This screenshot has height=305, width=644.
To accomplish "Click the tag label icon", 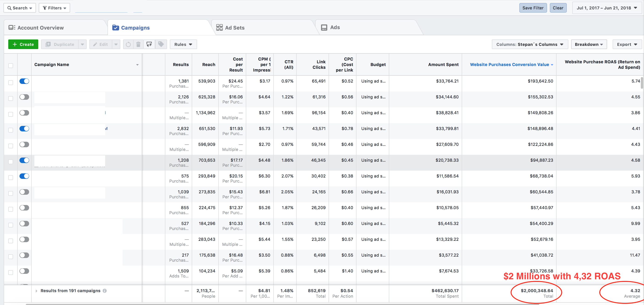I will coord(161,44).
